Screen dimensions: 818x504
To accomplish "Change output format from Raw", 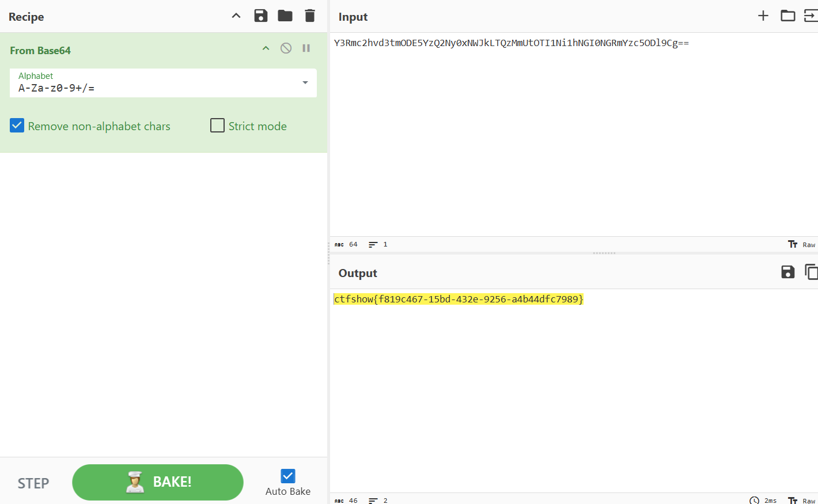I will point(802,501).
